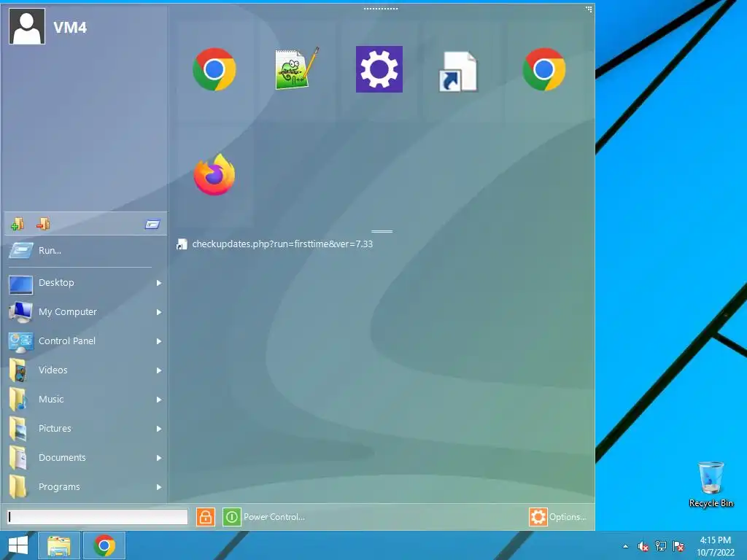The height and width of the screenshot is (560, 747).
Task: Click the muted speaker tray icon
Action: click(643, 546)
